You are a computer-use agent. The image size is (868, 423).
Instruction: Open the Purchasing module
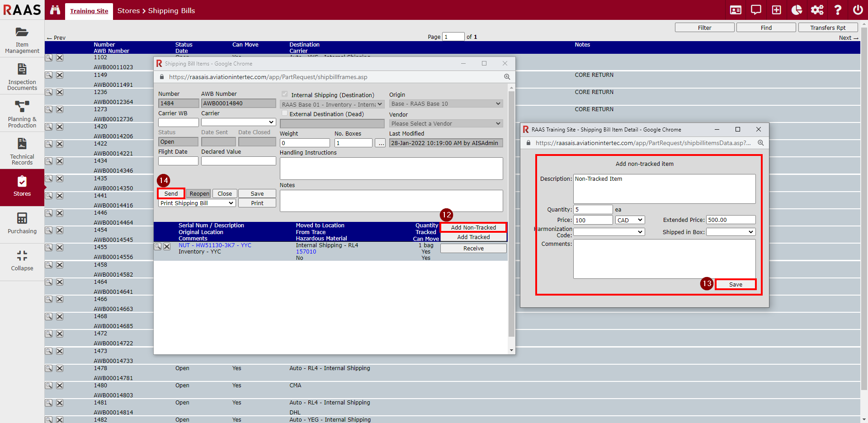pos(22,223)
